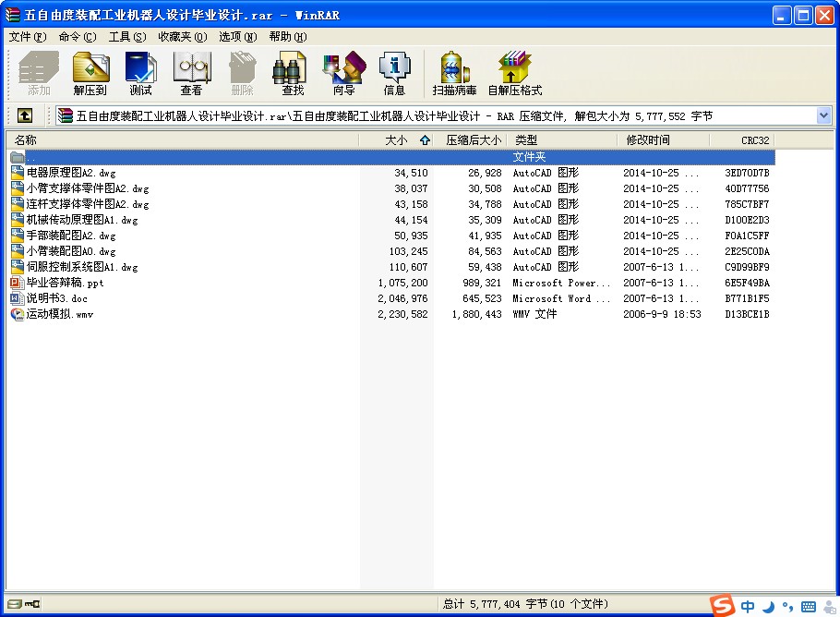Open the 收藏夹(O) favorites menu
Screen dimensions: 840x617
[x=182, y=37]
